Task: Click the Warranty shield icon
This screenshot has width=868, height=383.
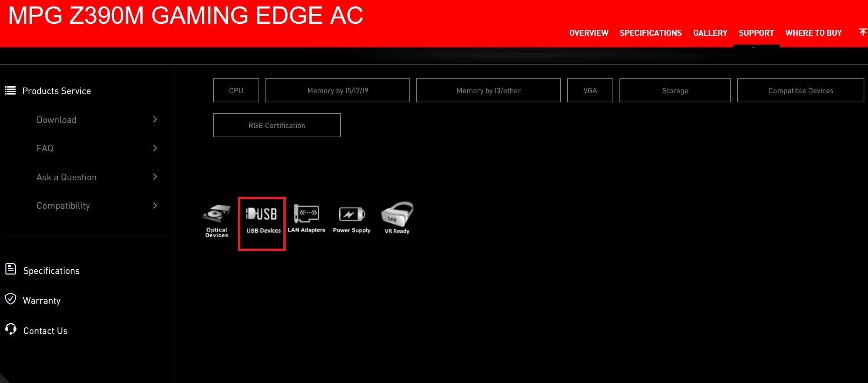Action: 11,300
